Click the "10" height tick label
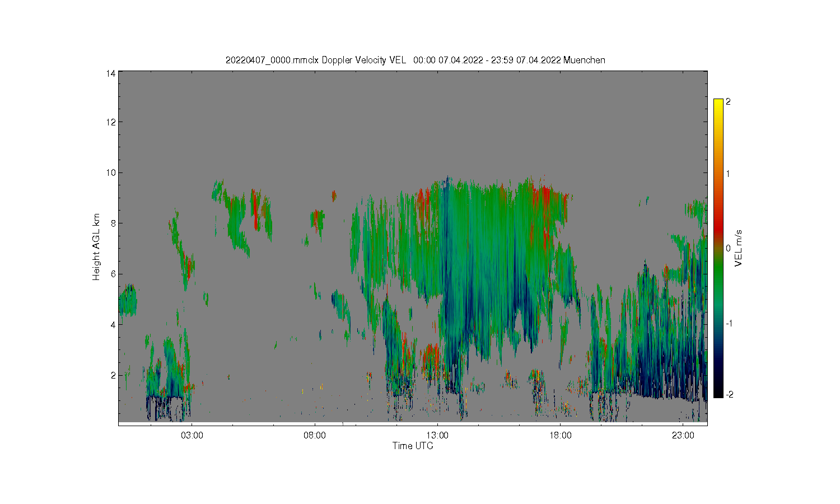Image resolution: width=840 pixels, height=504 pixels. [111, 172]
